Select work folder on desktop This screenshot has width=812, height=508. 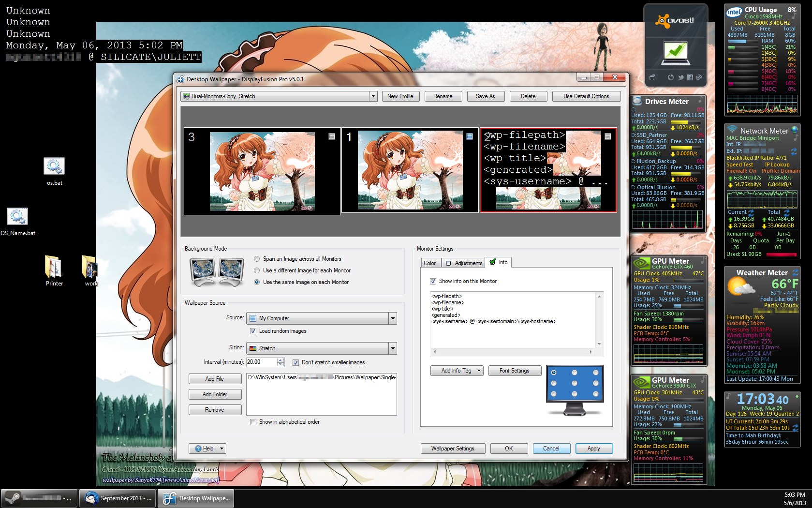point(90,271)
